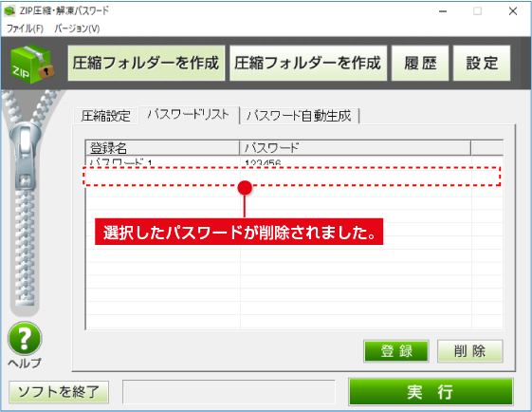The image size is (532, 412).
Task: Start processing with the 実行 button
Action: 431,392
